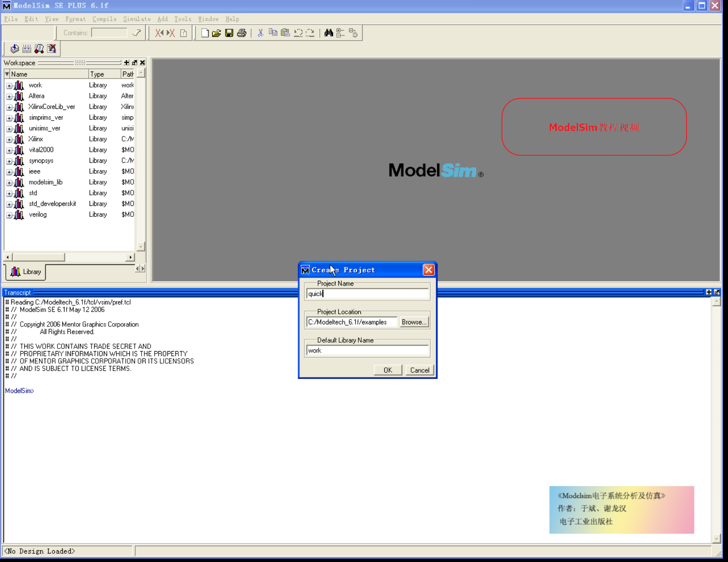Click the Project Name input field
728x562 pixels.
coord(367,294)
